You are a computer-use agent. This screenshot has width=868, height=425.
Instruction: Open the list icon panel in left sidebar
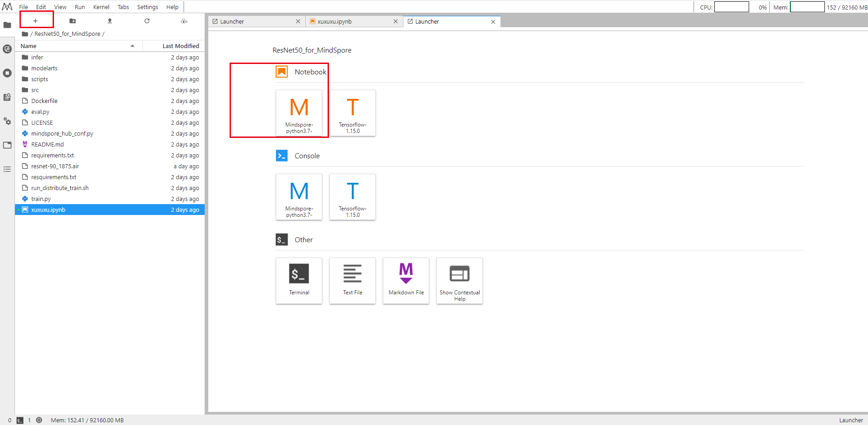[x=7, y=169]
